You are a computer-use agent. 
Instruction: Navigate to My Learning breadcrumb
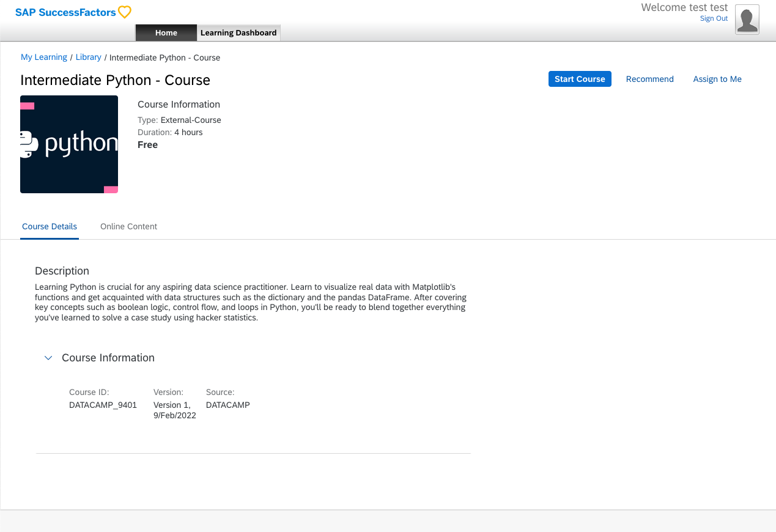click(44, 57)
